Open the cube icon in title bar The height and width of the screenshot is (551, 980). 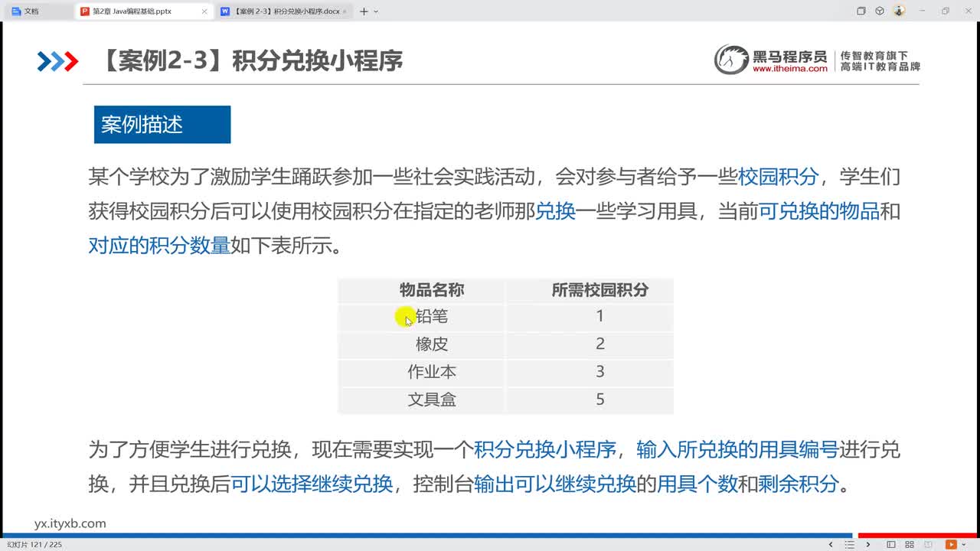(880, 11)
